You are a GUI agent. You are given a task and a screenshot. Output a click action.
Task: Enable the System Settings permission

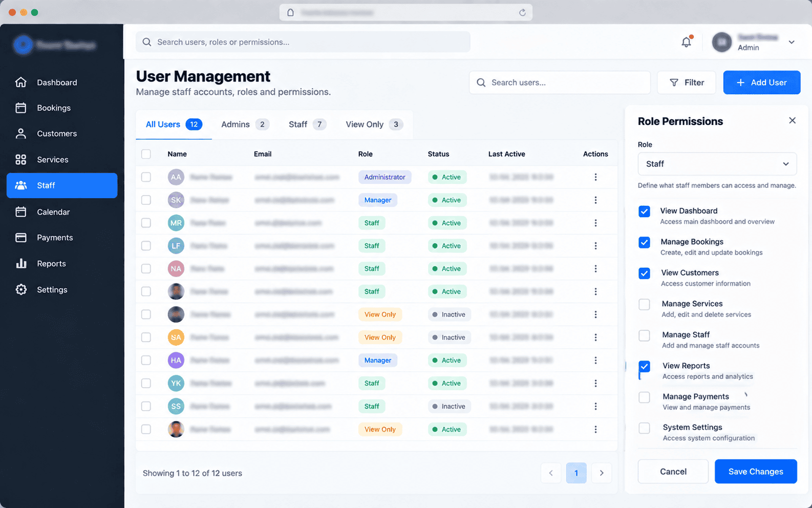coord(645,428)
